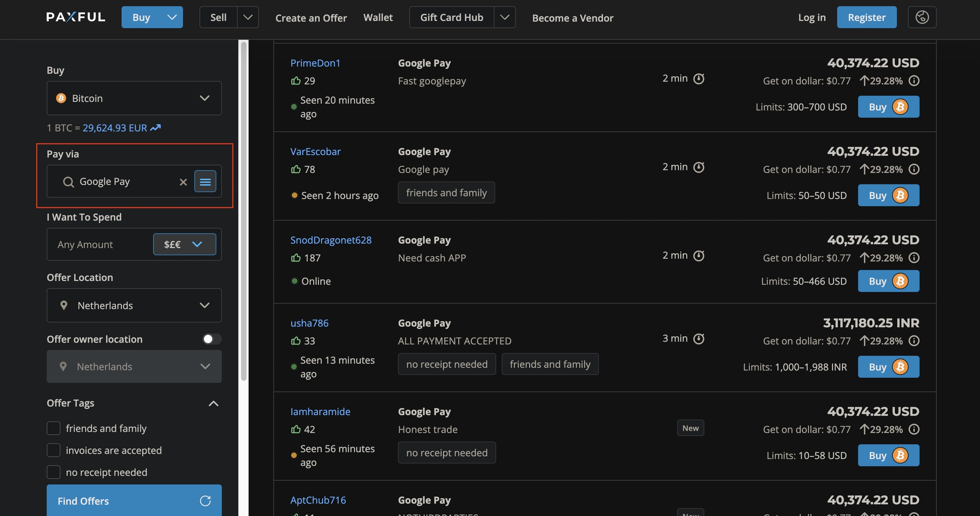Clear the Google Pay payment filter
Image resolution: width=980 pixels, height=516 pixels.
point(183,182)
